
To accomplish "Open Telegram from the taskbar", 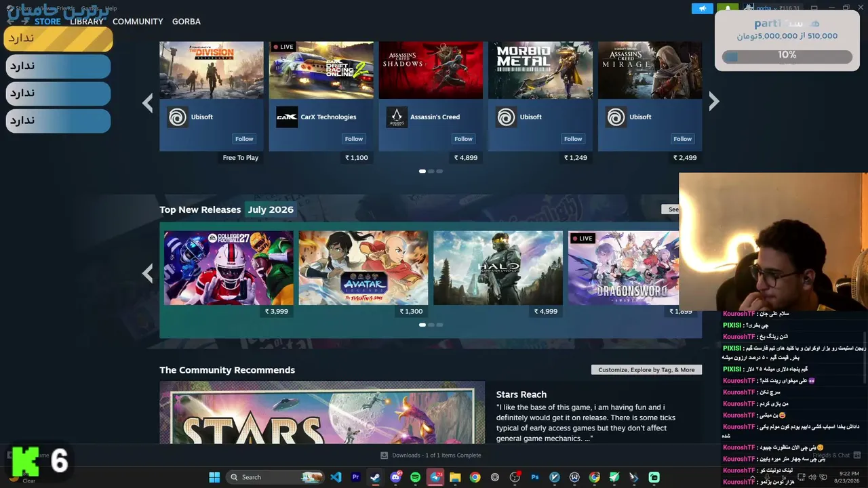I will [435, 477].
